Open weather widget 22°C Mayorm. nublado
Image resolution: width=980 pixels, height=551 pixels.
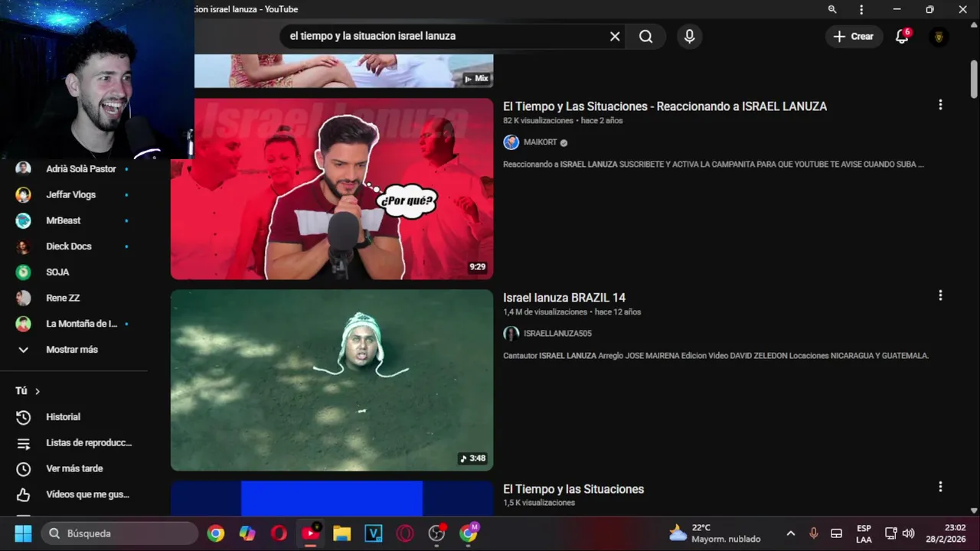click(x=715, y=533)
